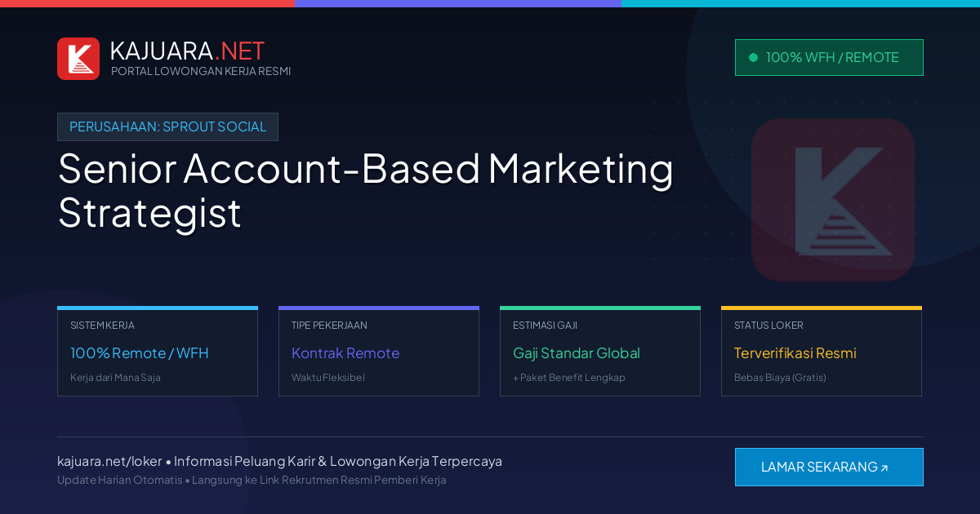Click the Update Harian Otomatis footer line
Image resolution: width=980 pixels, height=514 pixels.
pyautogui.click(x=252, y=480)
